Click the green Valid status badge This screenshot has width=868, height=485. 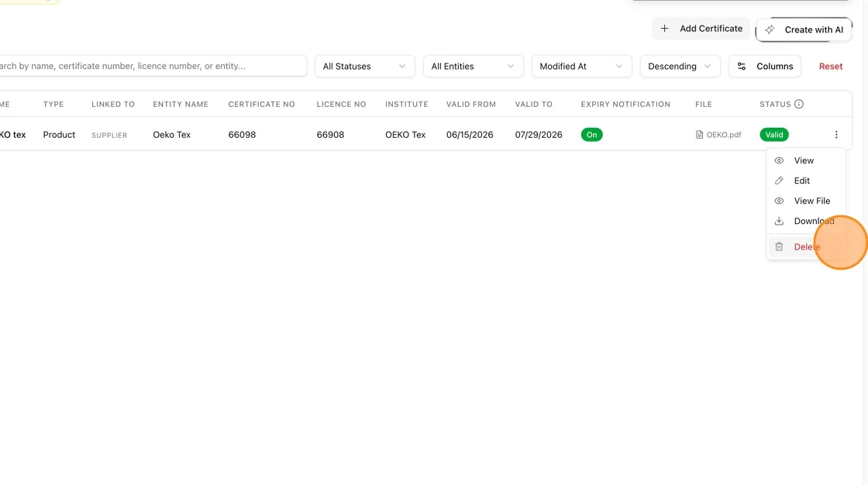click(774, 135)
